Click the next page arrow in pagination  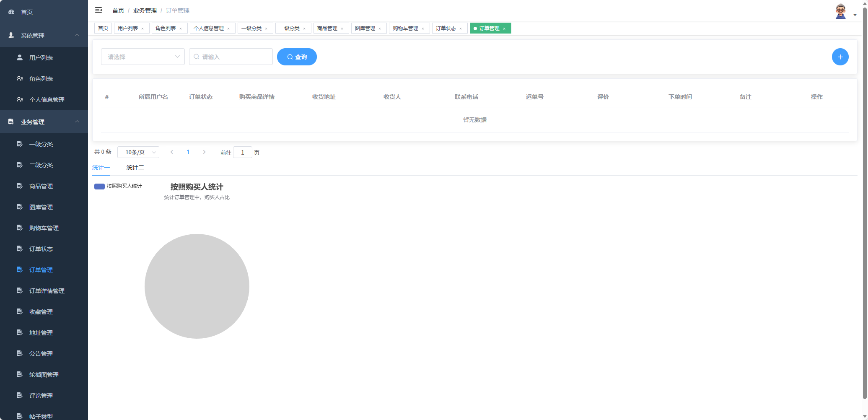coord(204,152)
